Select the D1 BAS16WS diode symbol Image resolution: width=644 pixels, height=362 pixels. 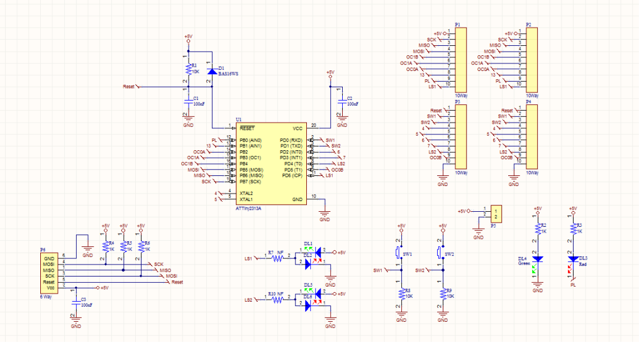tap(212, 72)
